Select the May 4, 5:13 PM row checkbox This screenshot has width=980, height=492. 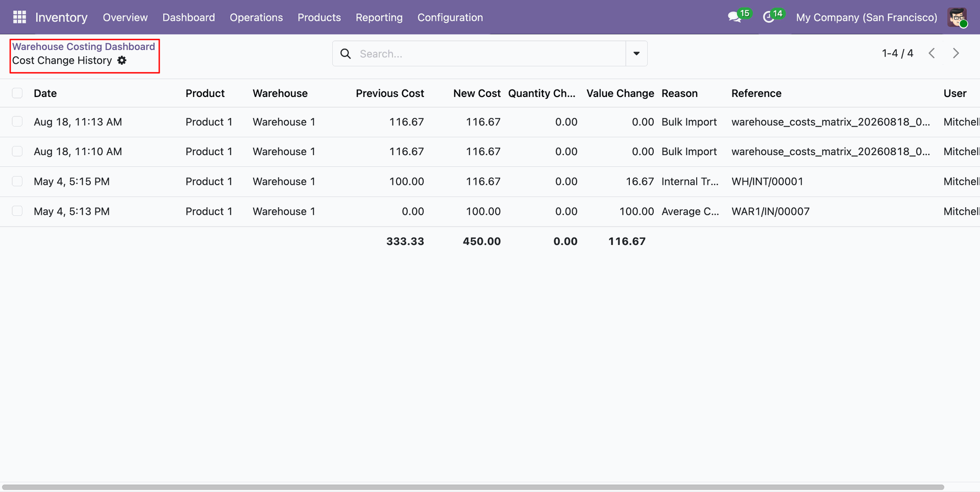tap(17, 211)
